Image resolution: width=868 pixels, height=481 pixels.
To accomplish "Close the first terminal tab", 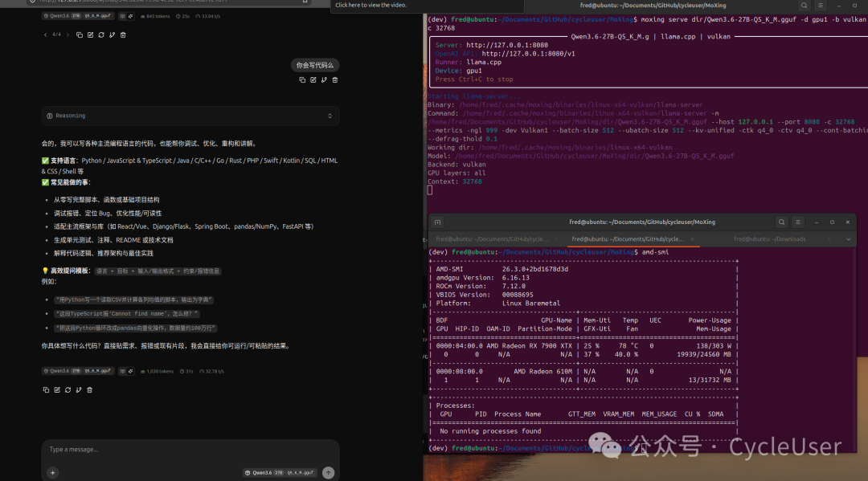I will coord(556,239).
